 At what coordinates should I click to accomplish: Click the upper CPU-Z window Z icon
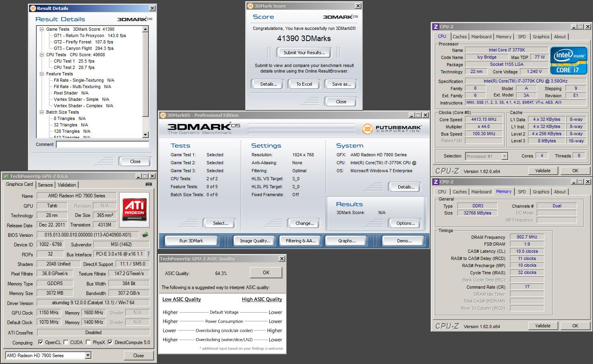pos(435,27)
